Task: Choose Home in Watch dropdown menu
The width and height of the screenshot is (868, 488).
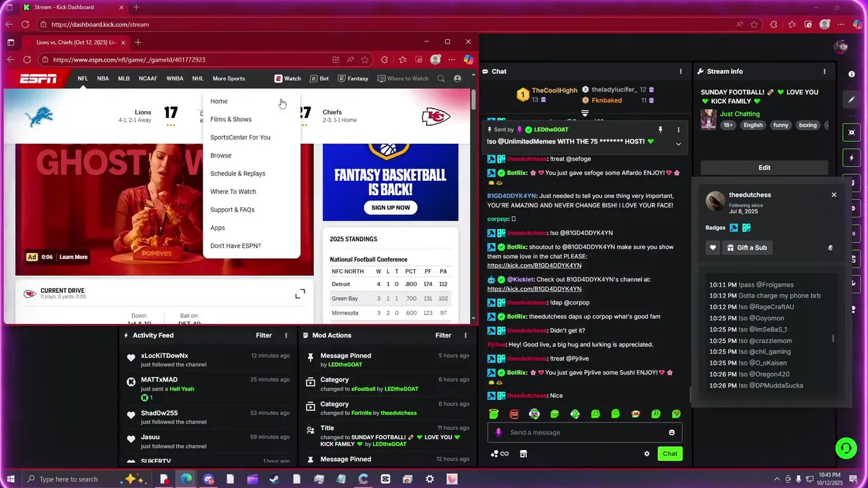Action: coord(219,101)
